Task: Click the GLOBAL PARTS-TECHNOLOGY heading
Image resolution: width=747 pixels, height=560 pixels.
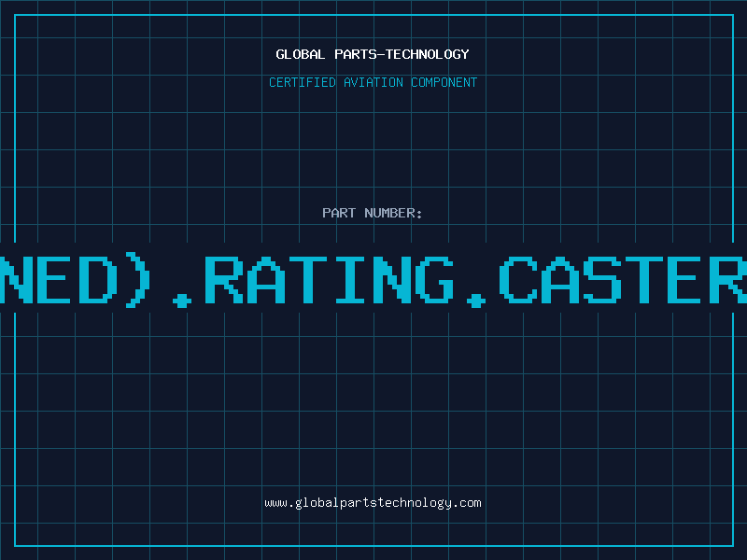Action: click(373, 54)
